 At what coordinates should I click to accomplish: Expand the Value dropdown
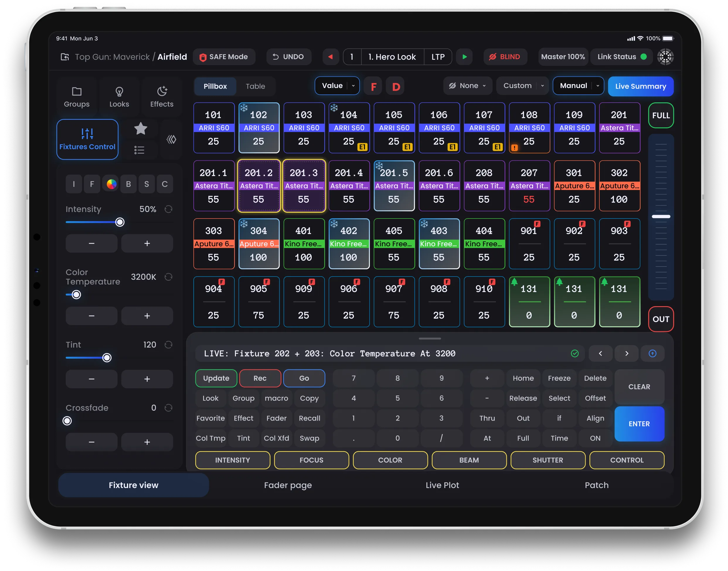pyautogui.click(x=353, y=86)
